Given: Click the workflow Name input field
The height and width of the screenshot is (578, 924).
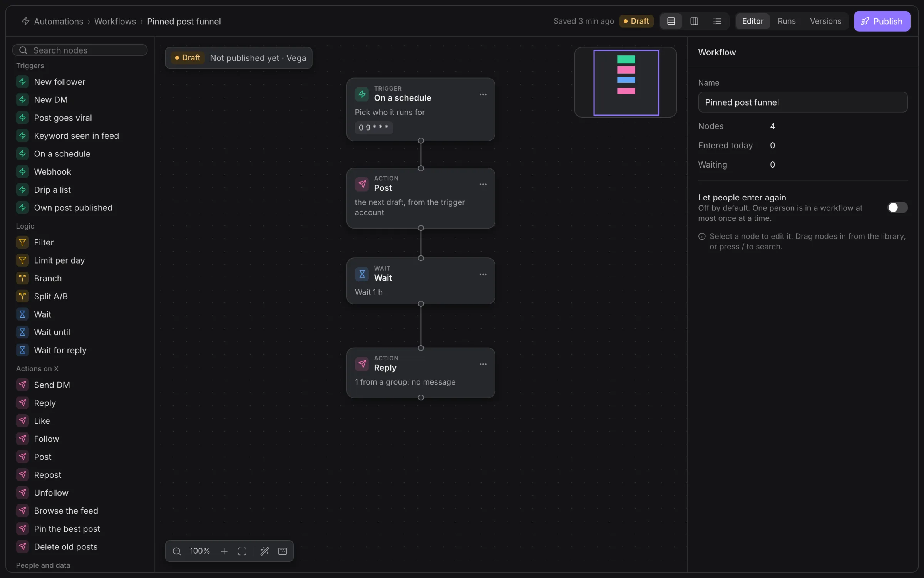Looking at the screenshot, I should [803, 102].
